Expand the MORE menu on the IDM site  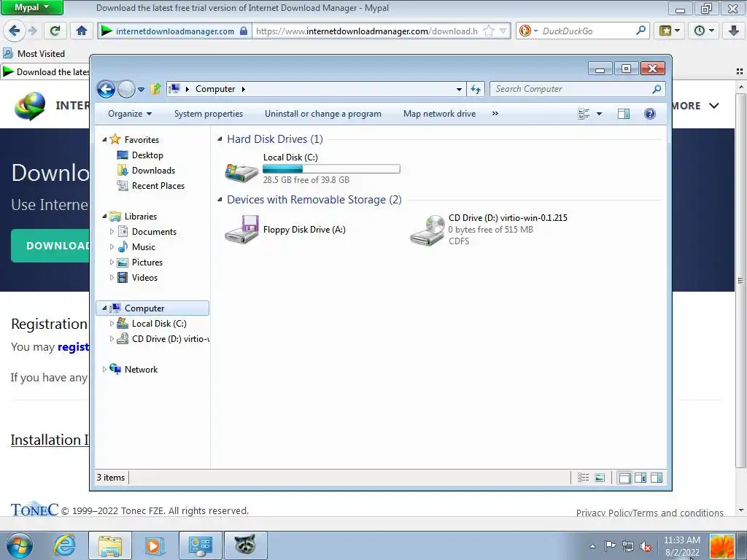[x=694, y=106]
